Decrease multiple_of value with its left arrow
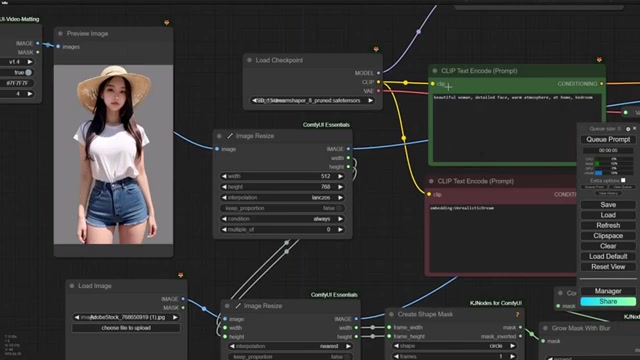The width and height of the screenshot is (640, 360). (224, 229)
